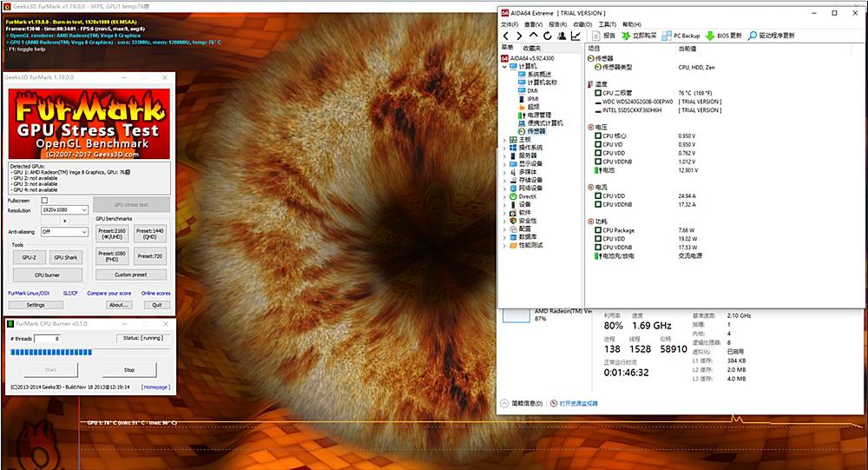Launch GPU-Z from FurMark tools
The height and width of the screenshot is (470, 868).
[29, 257]
